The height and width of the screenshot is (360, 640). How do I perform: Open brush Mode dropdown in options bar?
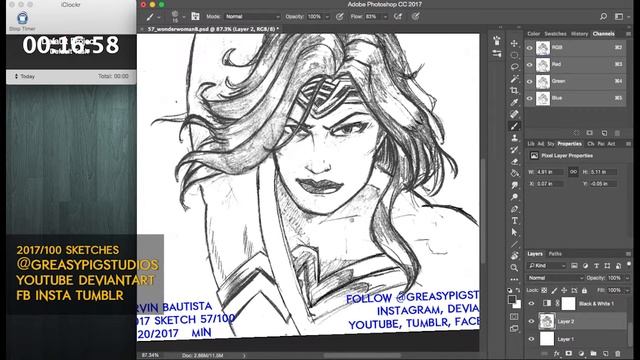coord(252,17)
